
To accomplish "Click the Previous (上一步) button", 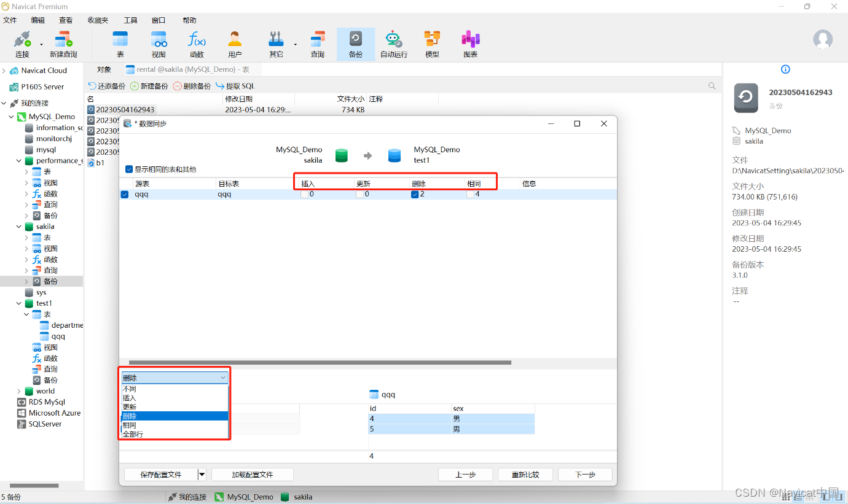I will [x=465, y=475].
